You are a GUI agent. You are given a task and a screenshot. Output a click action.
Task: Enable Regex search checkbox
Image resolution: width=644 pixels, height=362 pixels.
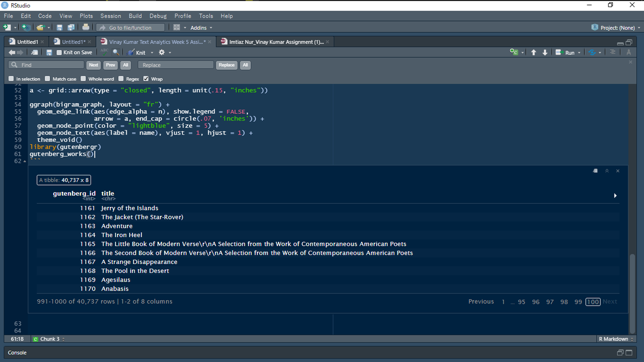tap(121, 79)
